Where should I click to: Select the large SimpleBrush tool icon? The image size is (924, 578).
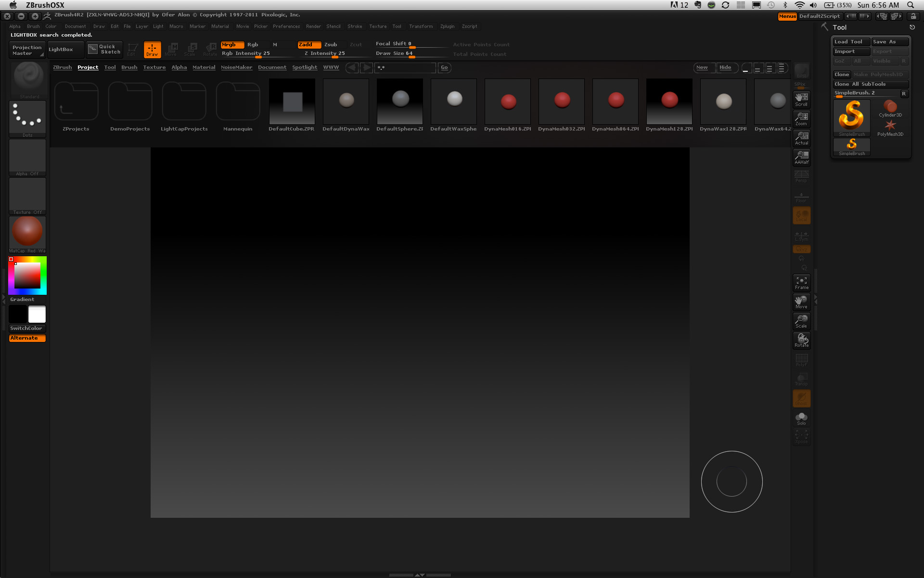852,118
